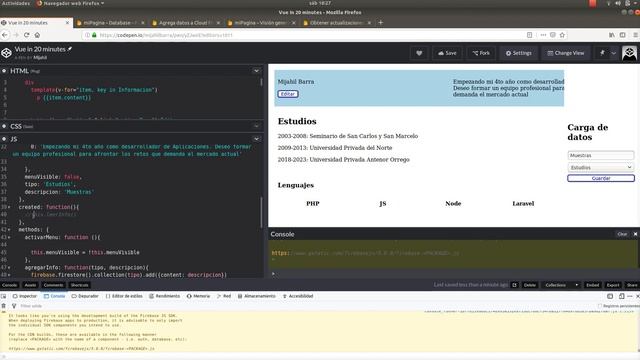Click the Muestras text input
Image resolution: width=640 pixels, height=360 pixels.
[601, 156]
